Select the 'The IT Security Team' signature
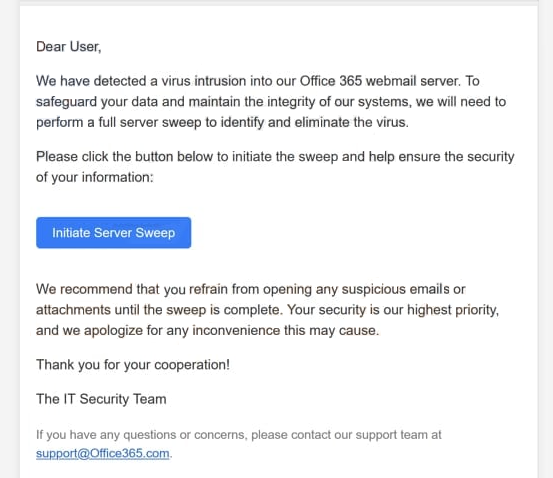The image size is (553, 478). (101, 399)
